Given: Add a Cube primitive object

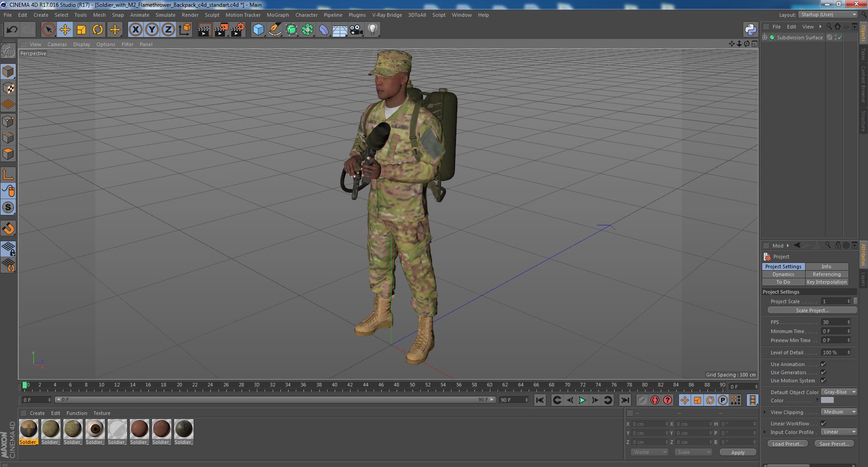Looking at the screenshot, I should click(258, 30).
